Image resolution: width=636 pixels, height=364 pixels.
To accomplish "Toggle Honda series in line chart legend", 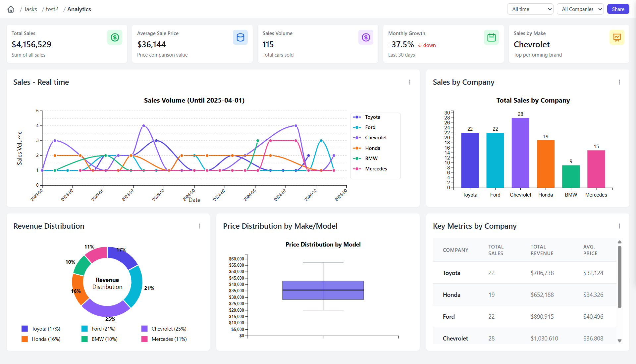I will point(367,148).
